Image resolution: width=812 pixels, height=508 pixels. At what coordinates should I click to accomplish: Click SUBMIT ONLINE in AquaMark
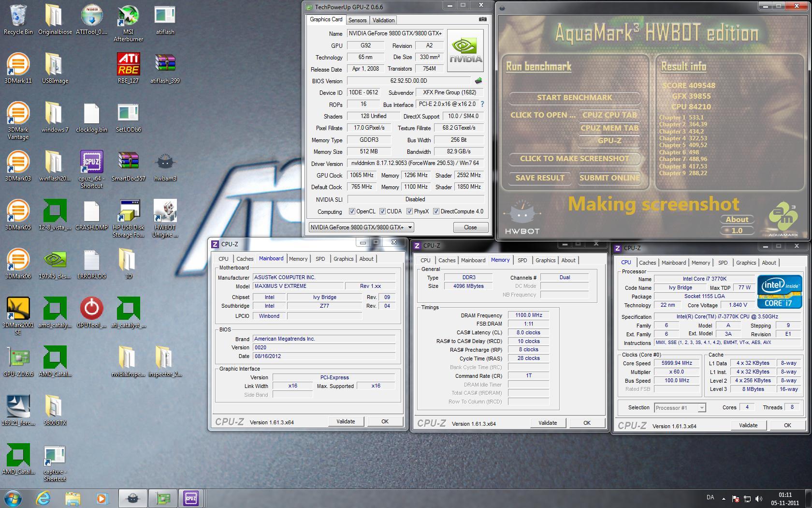click(x=609, y=178)
